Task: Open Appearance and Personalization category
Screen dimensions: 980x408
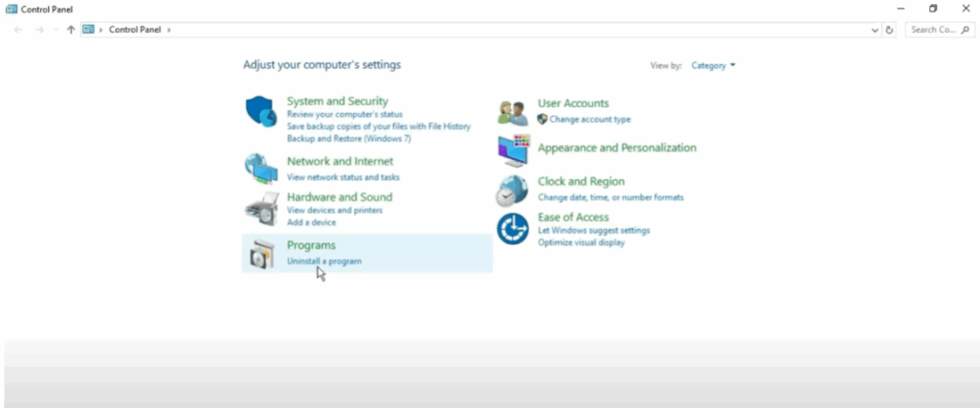Action: [x=617, y=147]
